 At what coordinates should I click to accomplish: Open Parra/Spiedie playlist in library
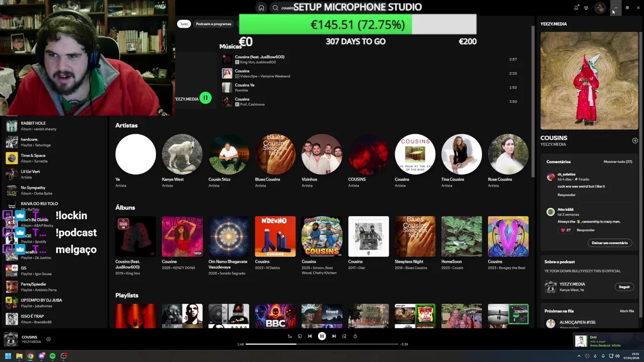pyautogui.click(x=54, y=287)
